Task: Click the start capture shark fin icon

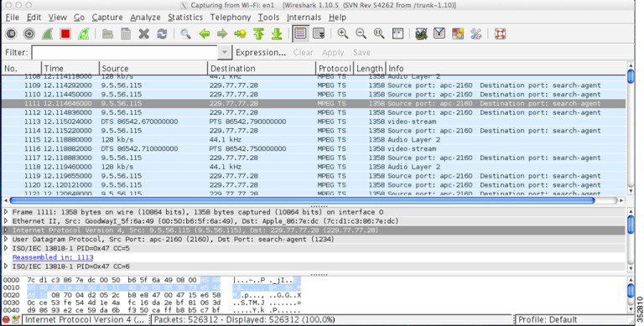Action: coord(47,34)
